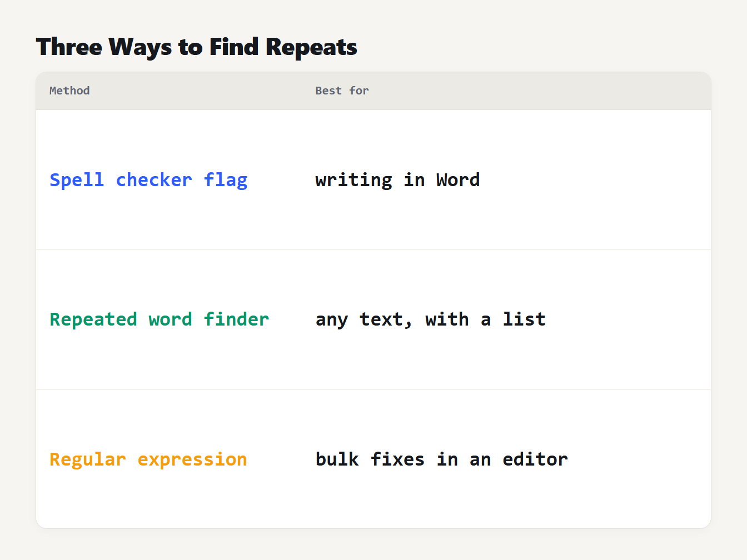Select the "bulk fixes in an editor" cell
Screen dimensions: 747x560
442,459
